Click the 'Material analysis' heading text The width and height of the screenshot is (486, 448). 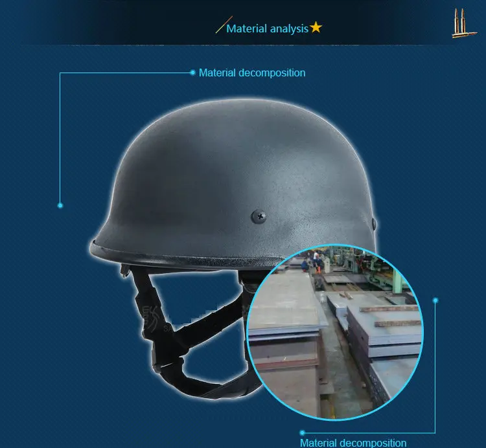point(267,28)
